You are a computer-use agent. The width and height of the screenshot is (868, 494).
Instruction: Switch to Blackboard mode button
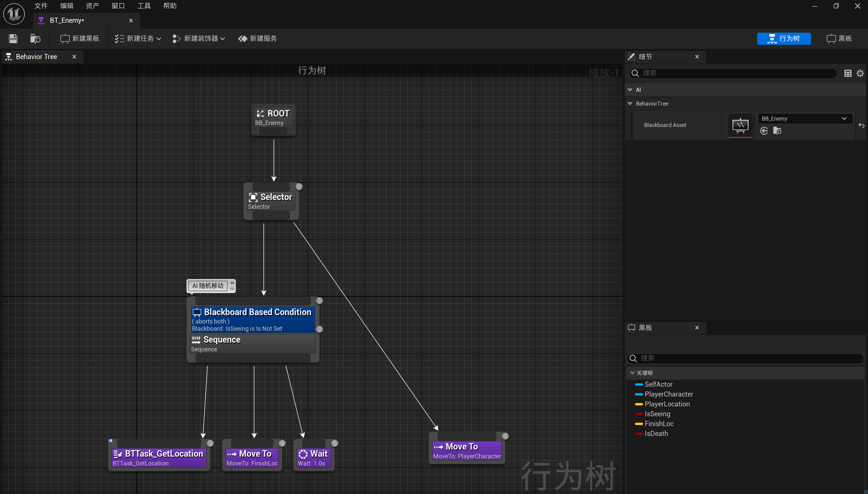pos(839,39)
